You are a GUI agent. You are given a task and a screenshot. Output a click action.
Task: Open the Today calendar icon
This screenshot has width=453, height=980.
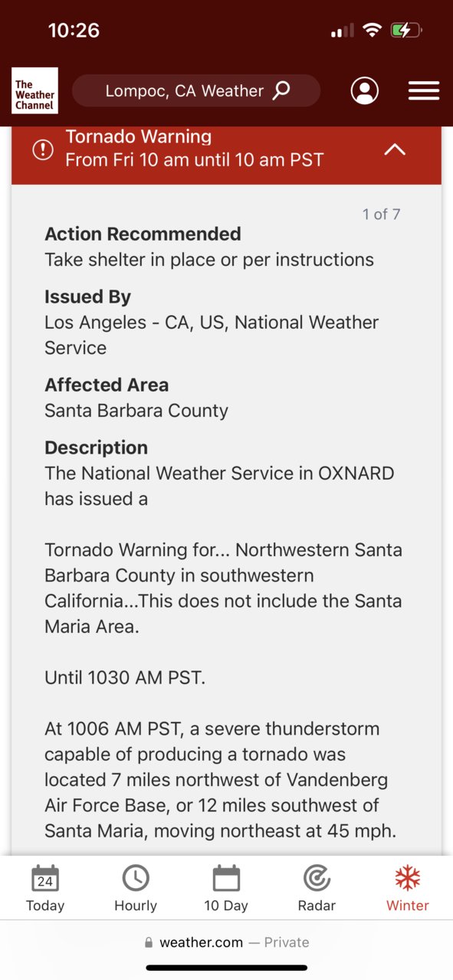click(x=45, y=878)
